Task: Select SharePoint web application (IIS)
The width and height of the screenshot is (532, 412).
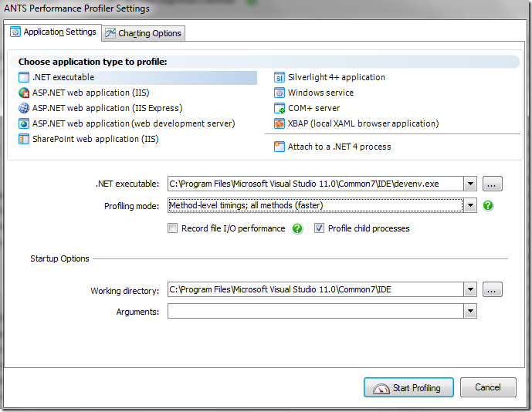Action: (x=89, y=139)
